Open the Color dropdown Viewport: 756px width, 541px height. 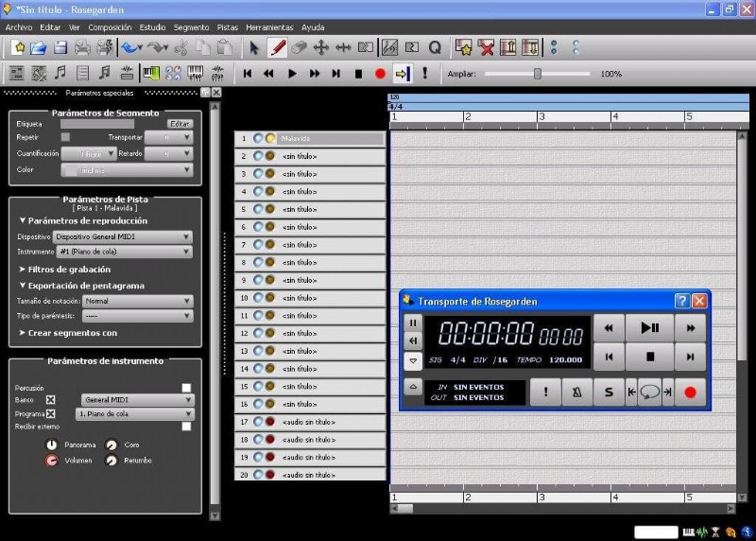pos(127,170)
